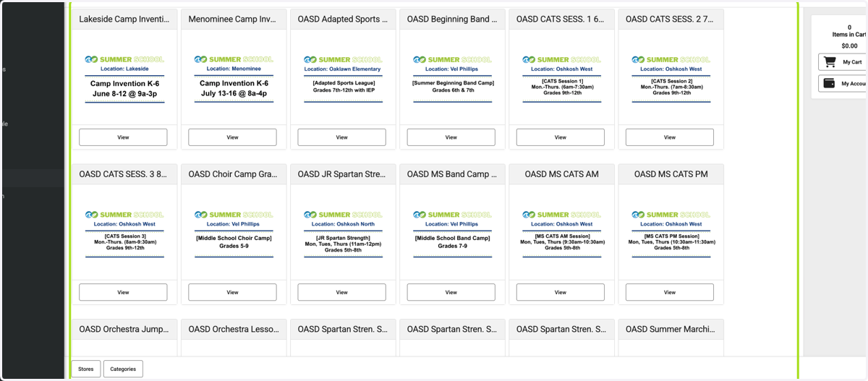Image resolution: width=868 pixels, height=381 pixels.
Task: Click the 'OASD Adapted Sports ...' card title
Action: [x=343, y=20]
